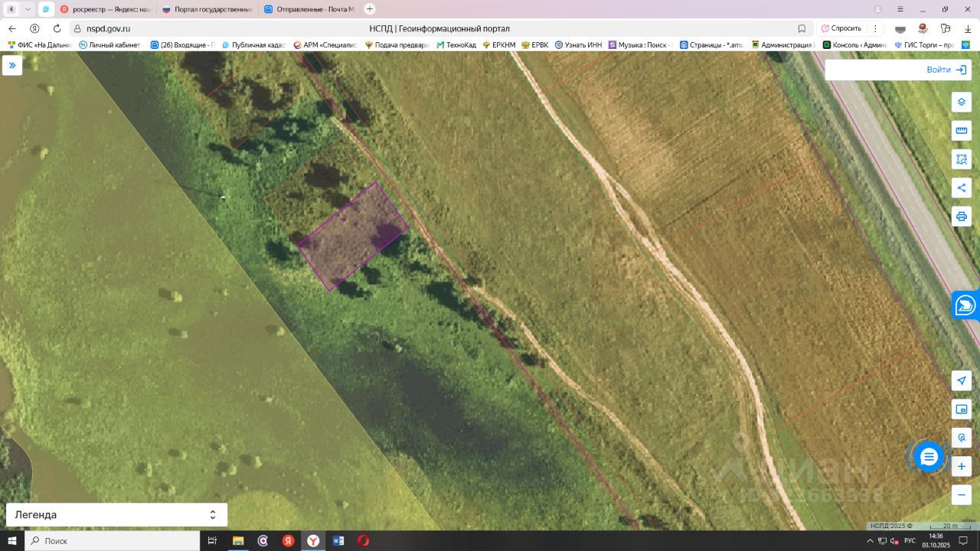Reload the current page
Image resolution: width=980 pixels, height=551 pixels.
point(57,28)
